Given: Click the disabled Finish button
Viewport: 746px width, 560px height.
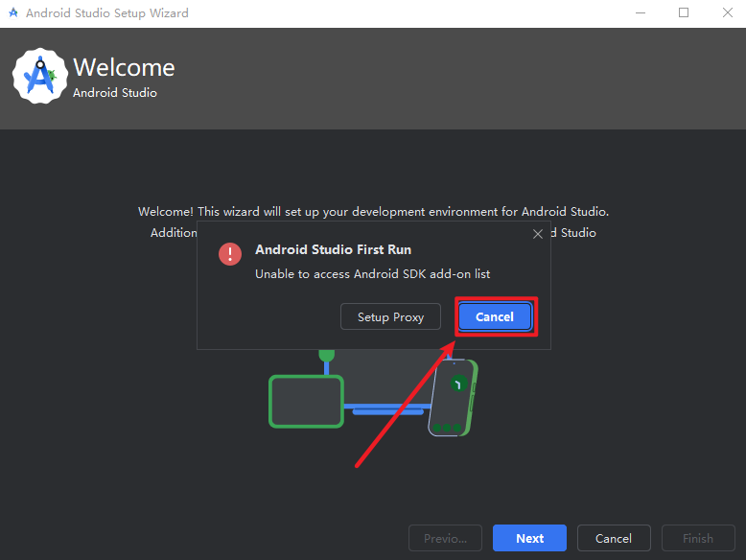Looking at the screenshot, I should (697, 538).
